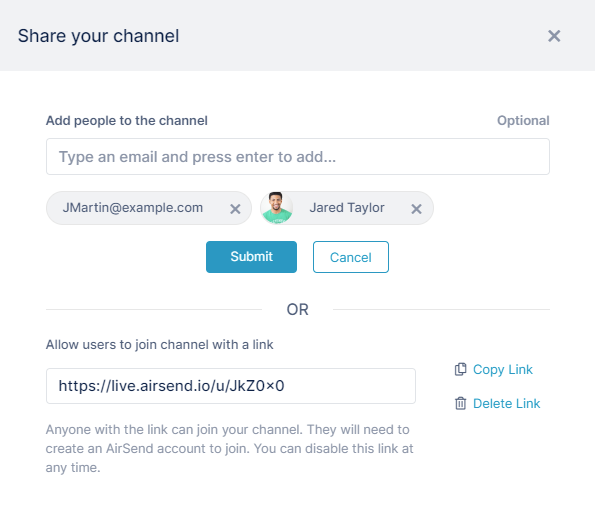Click Allow users to join channel label
This screenshot has width=595, height=529.
pos(159,345)
